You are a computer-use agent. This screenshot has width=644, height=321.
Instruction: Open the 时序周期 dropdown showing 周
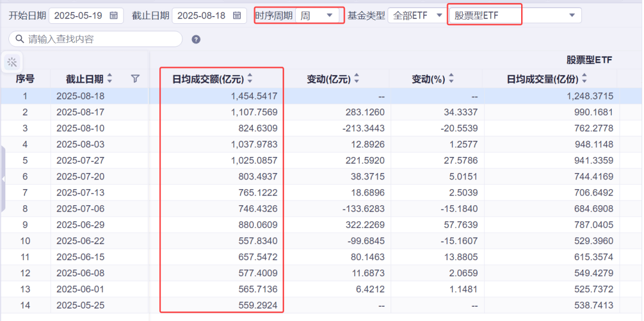tap(318, 16)
